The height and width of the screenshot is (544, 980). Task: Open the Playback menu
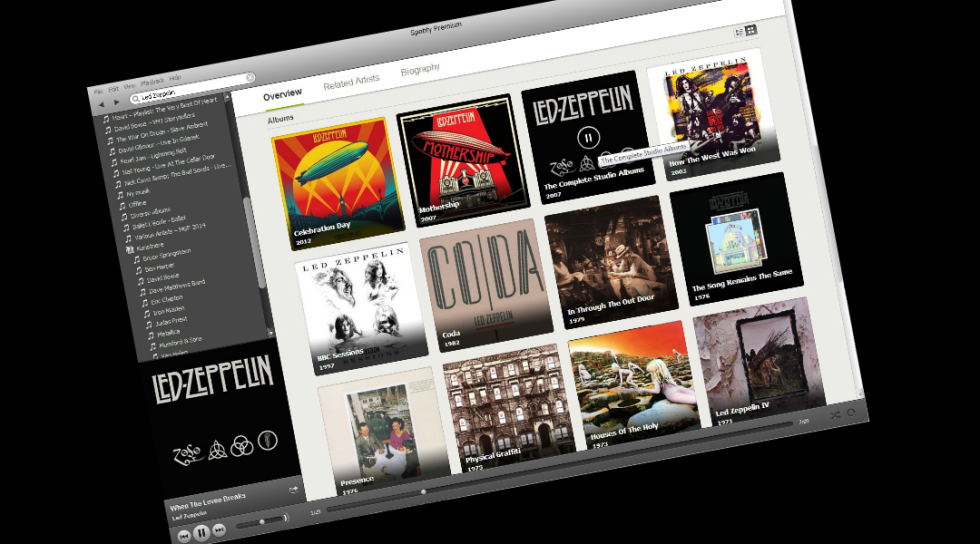click(152, 82)
